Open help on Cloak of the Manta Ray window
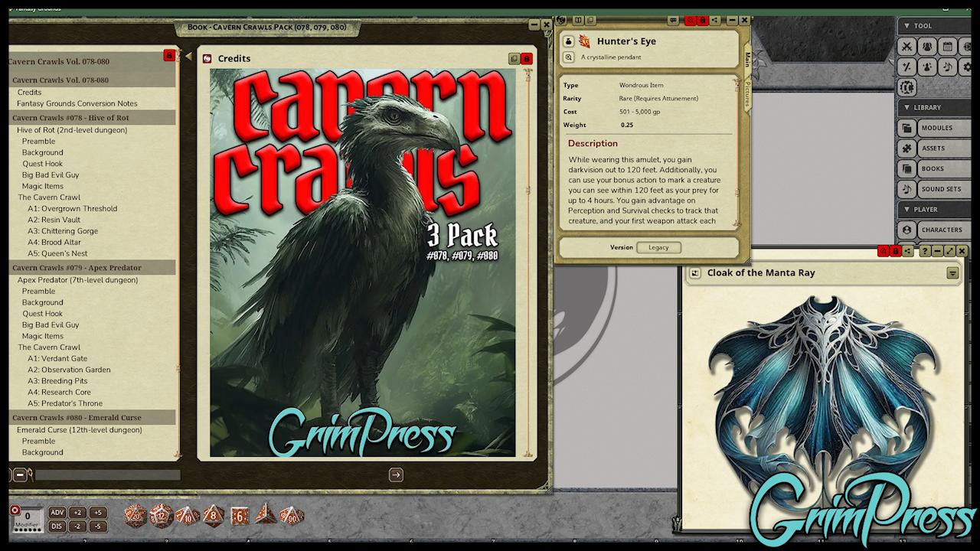The image size is (980, 551). click(925, 251)
